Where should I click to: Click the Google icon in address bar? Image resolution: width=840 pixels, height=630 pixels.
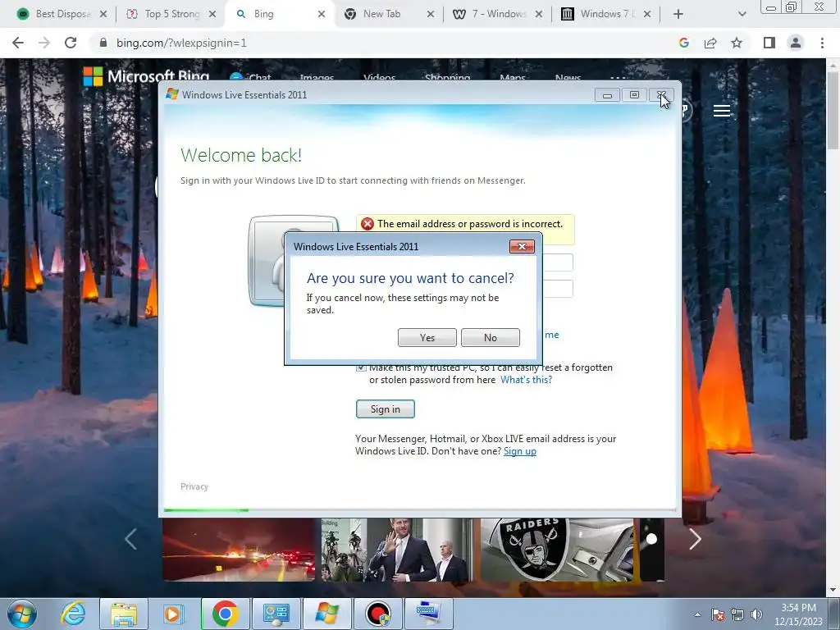point(683,43)
